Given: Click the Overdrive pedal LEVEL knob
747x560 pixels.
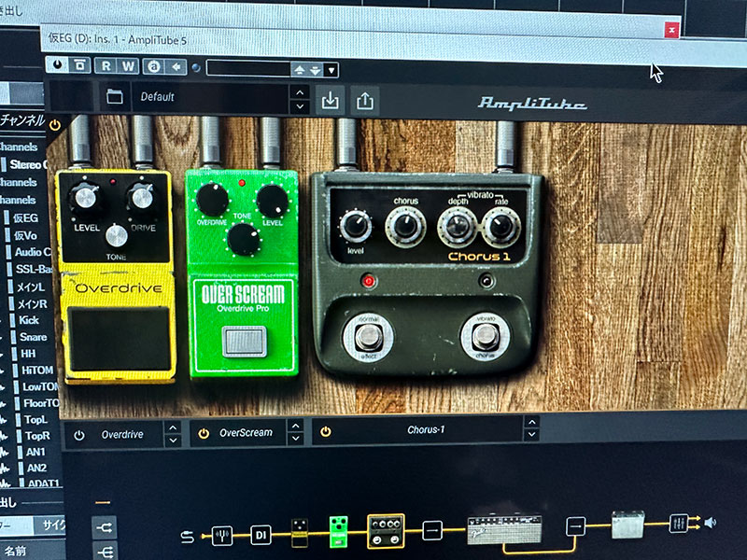Looking at the screenshot, I should tap(85, 197).
